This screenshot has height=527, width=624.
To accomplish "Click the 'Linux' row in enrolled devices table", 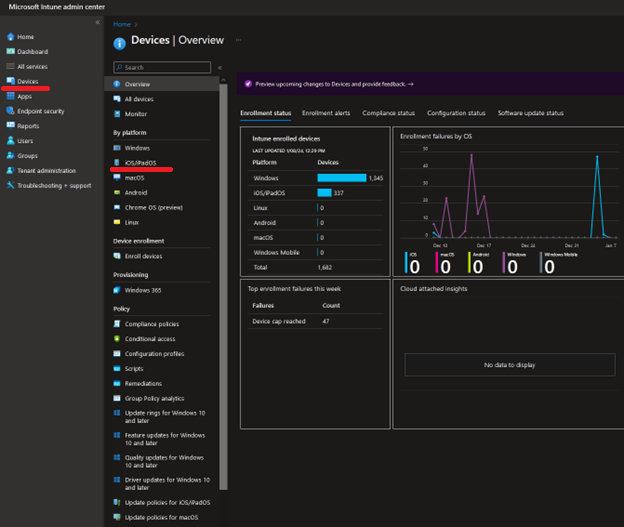I will coord(315,208).
